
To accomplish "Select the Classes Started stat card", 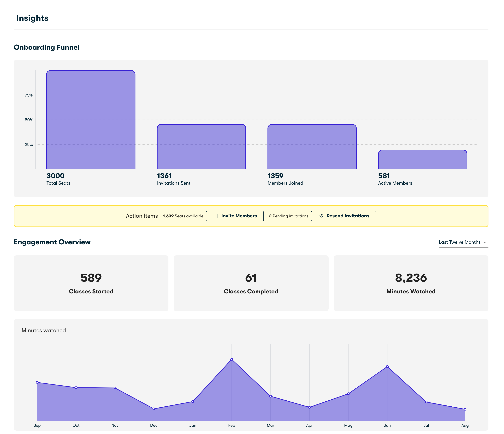I will [x=91, y=283].
